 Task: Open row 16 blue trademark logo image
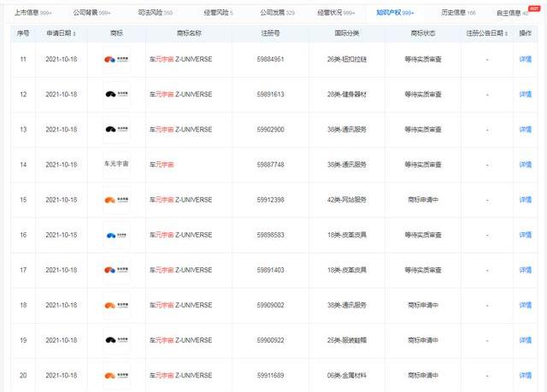click(x=116, y=235)
